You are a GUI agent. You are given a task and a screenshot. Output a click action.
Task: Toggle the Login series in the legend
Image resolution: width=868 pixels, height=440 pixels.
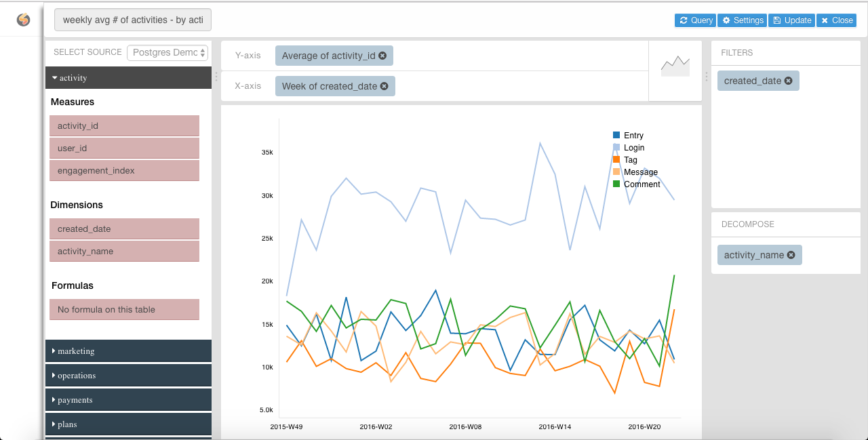(633, 147)
